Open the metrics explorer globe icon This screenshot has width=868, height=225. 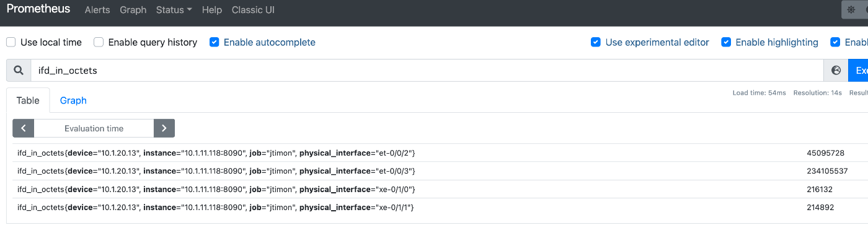[x=836, y=71]
